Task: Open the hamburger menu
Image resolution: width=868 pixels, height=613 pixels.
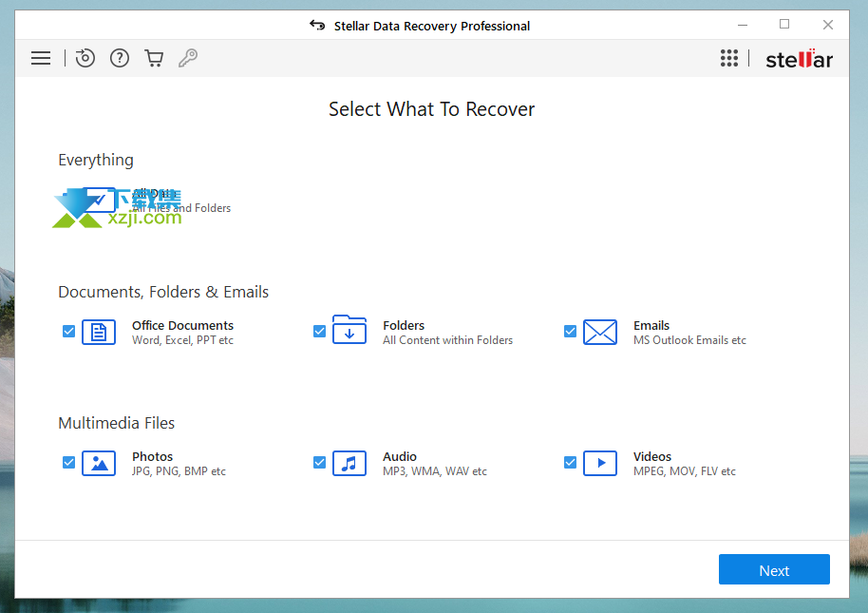Action: (41, 58)
